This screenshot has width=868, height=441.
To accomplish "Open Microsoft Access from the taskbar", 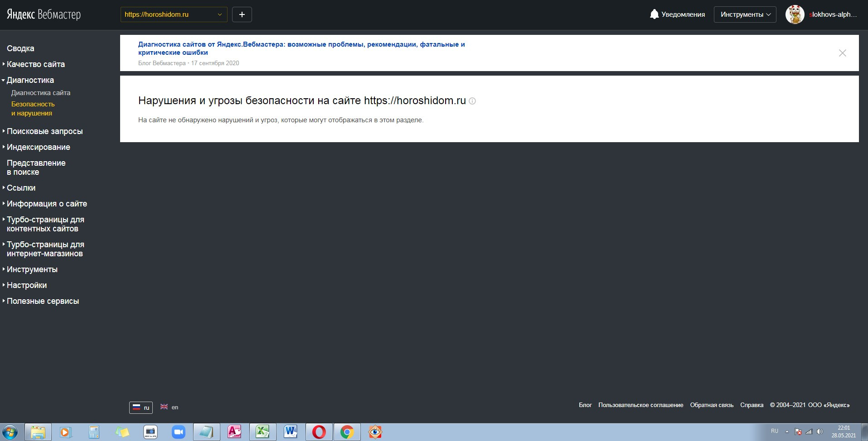I will click(x=234, y=432).
